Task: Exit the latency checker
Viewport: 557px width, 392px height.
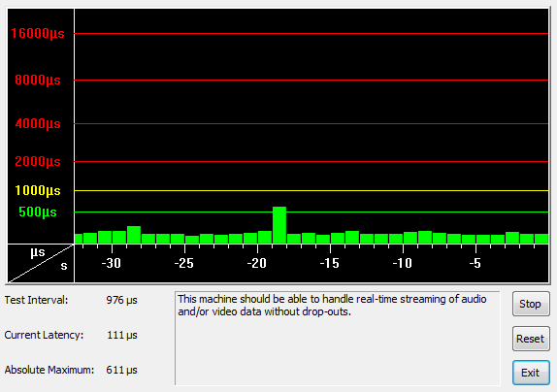Action: pyautogui.click(x=531, y=373)
